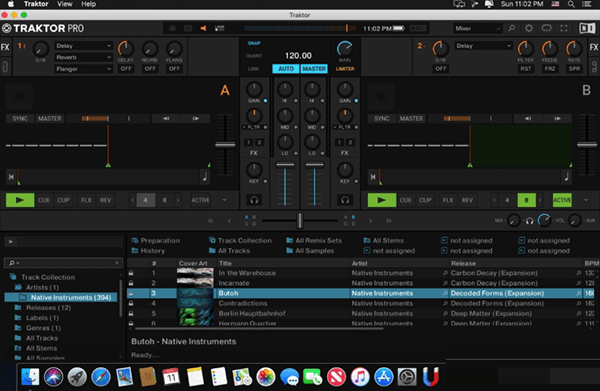This screenshot has width=600, height=391.
Task: Click the crossfader handle
Action: pyautogui.click(x=300, y=221)
